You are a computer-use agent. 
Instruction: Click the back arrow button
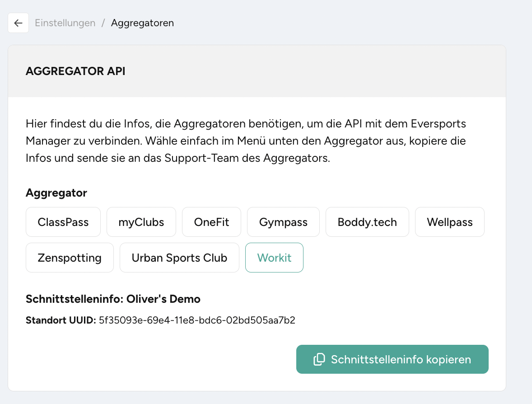(x=19, y=23)
